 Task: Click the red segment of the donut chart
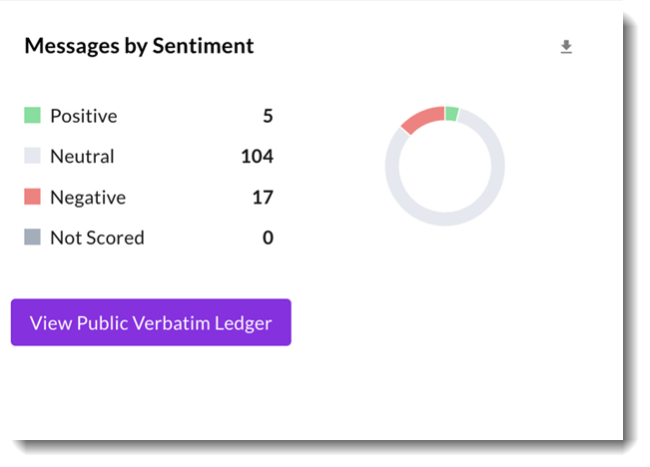tap(424, 119)
